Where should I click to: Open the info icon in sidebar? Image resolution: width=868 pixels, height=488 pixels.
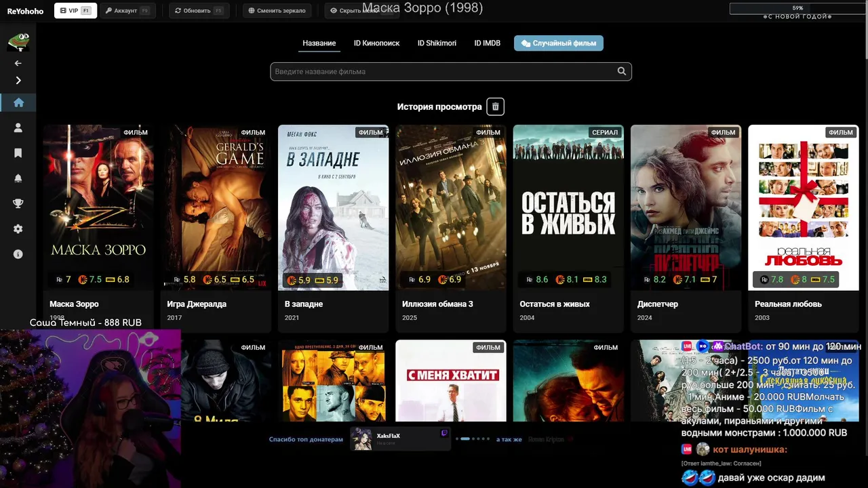[x=18, y=254]
